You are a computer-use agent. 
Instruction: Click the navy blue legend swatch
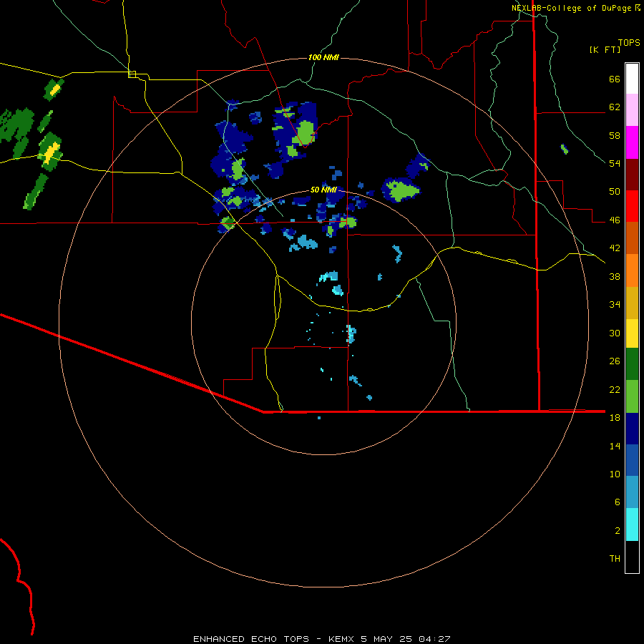632,429
